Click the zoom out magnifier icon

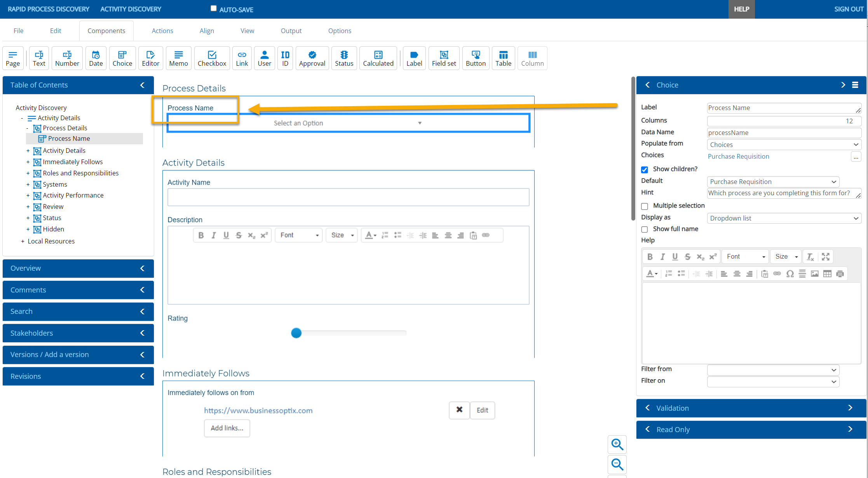tap(617, 464)
